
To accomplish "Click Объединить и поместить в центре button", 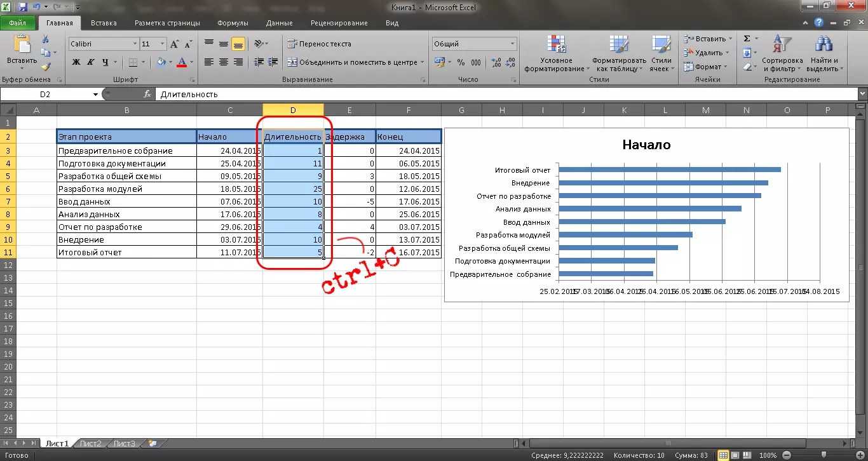I will pos(353,62).
